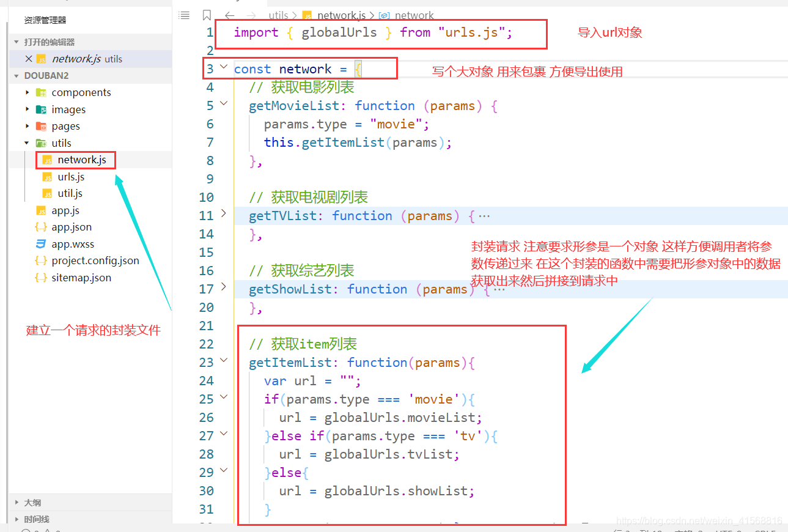Click the // 获取item列表 comment

[303, 344]
